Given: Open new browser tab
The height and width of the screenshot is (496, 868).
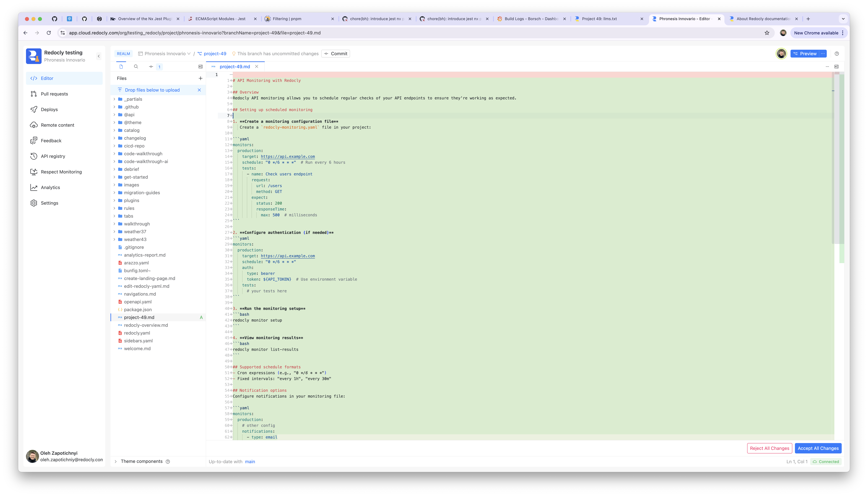Looking at the screenshot, I should [x=808, y=19].
